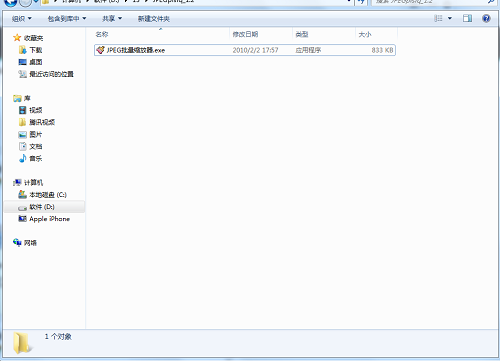Sort by the 类型 column header
The height and width of the screenshot is (361, 500).
(324, 34)
